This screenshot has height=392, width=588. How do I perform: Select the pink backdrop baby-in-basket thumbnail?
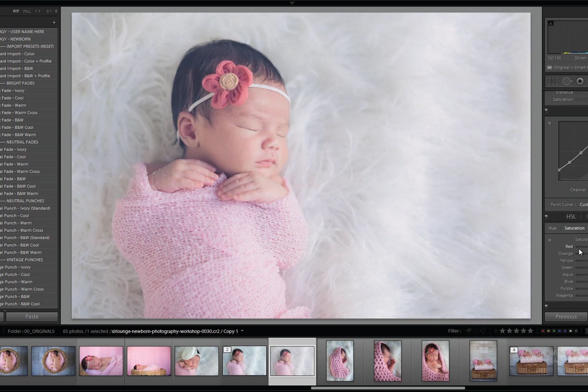pos(149,361)
